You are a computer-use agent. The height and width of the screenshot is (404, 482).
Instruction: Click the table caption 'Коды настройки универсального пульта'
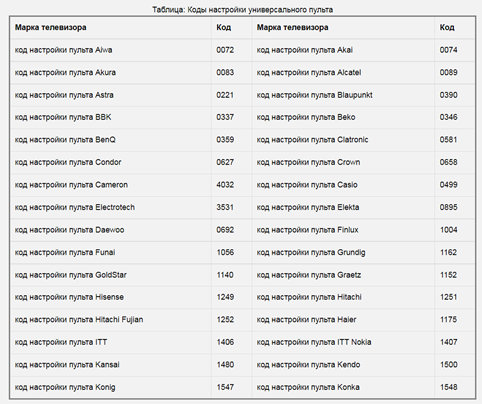pyautogui.click(x=260, y=10)
